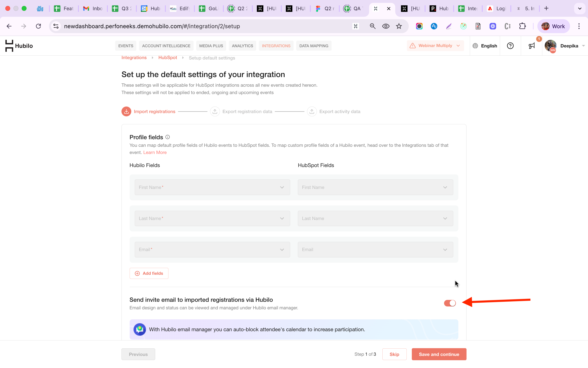Click the Hubilo extension icon in address bar
The image size is (588, 368).
click(355, 26)
